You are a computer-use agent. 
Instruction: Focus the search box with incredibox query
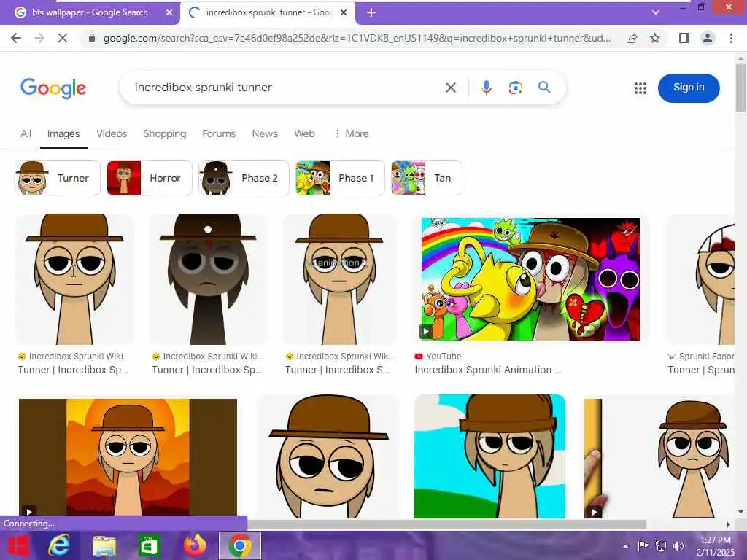286,87
